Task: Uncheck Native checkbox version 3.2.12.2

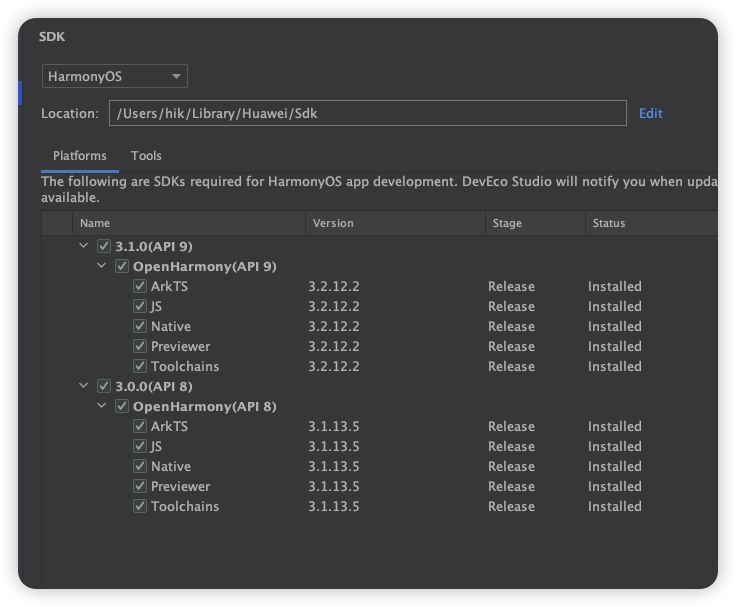Action: pyautogui.click(x=139, y=326)
